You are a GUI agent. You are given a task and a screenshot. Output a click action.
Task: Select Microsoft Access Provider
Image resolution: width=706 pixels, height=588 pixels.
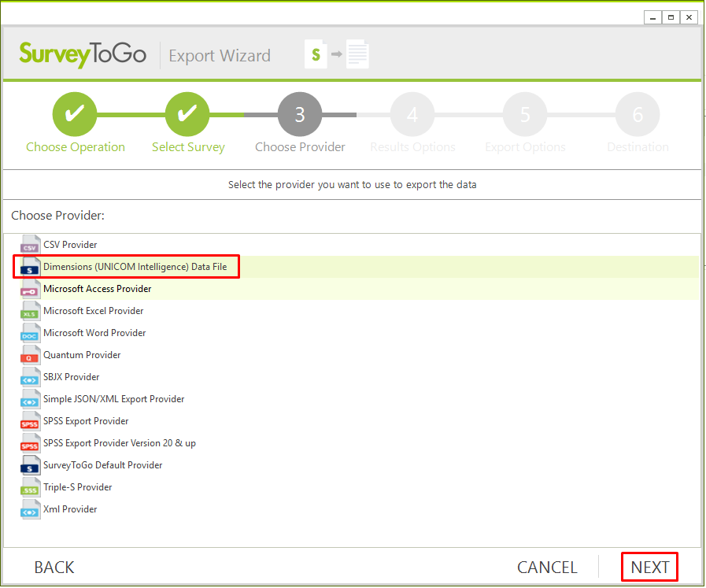point(98,289)
